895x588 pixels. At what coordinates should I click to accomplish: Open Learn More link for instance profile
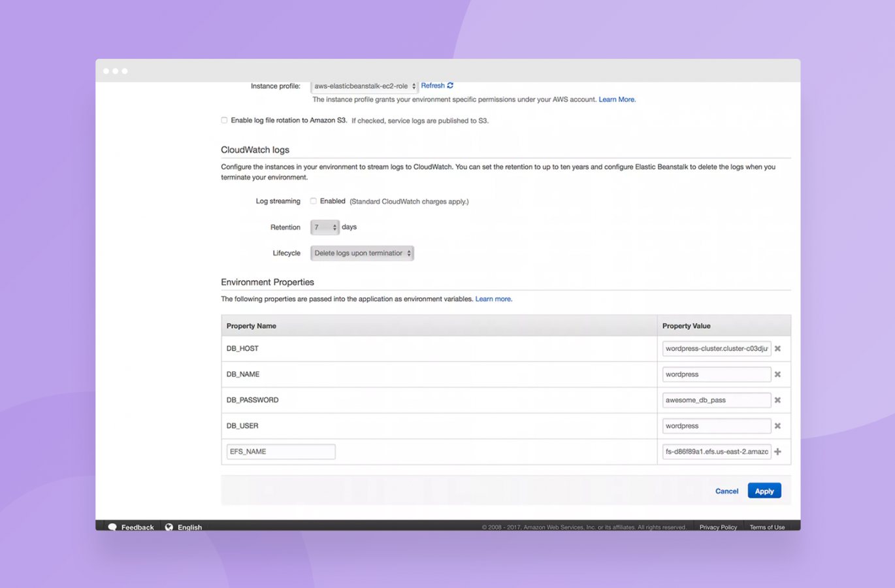point(617,99)
